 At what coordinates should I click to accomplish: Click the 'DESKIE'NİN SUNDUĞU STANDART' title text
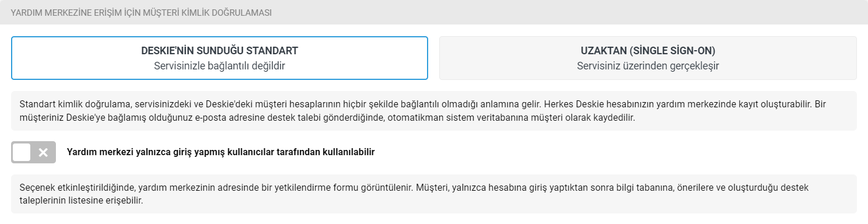tap(220, 50)
